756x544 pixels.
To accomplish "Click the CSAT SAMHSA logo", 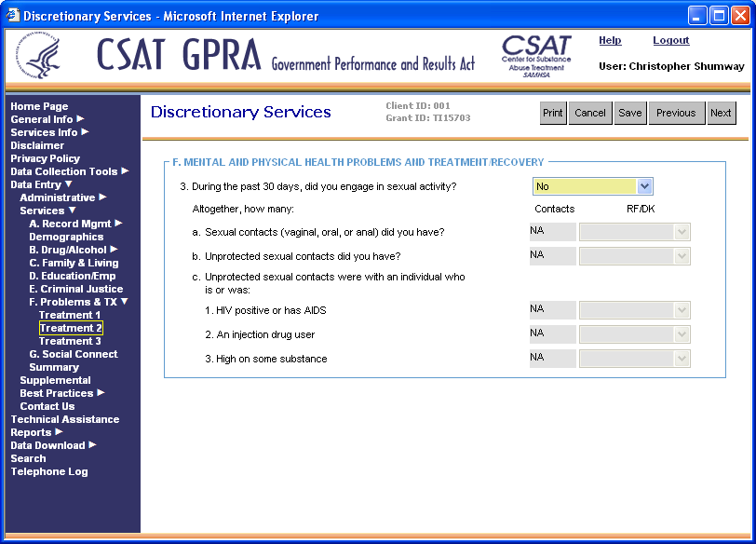I will pos(536,57).
